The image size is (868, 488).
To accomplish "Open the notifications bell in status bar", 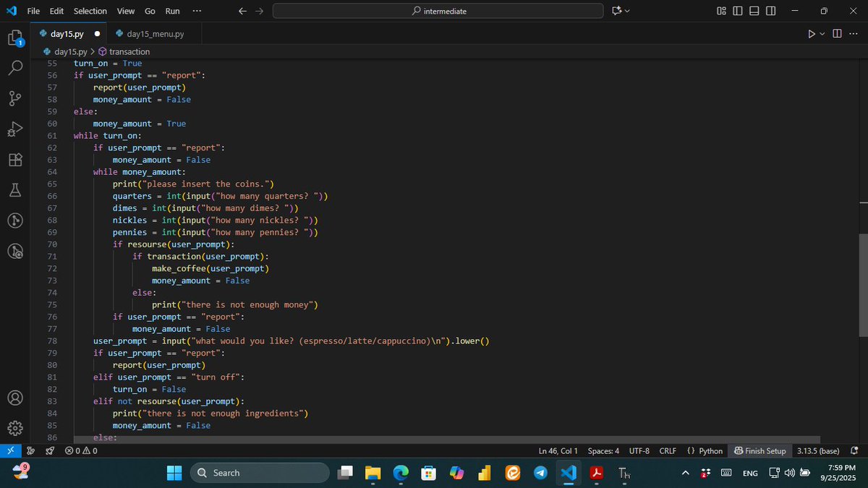I will (854, 450).
